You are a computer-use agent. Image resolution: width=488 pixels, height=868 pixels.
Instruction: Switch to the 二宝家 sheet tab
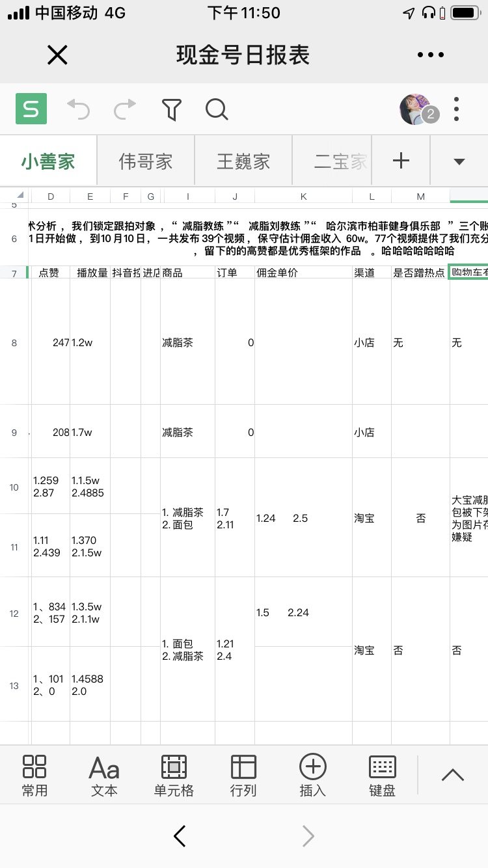point(332,161)
